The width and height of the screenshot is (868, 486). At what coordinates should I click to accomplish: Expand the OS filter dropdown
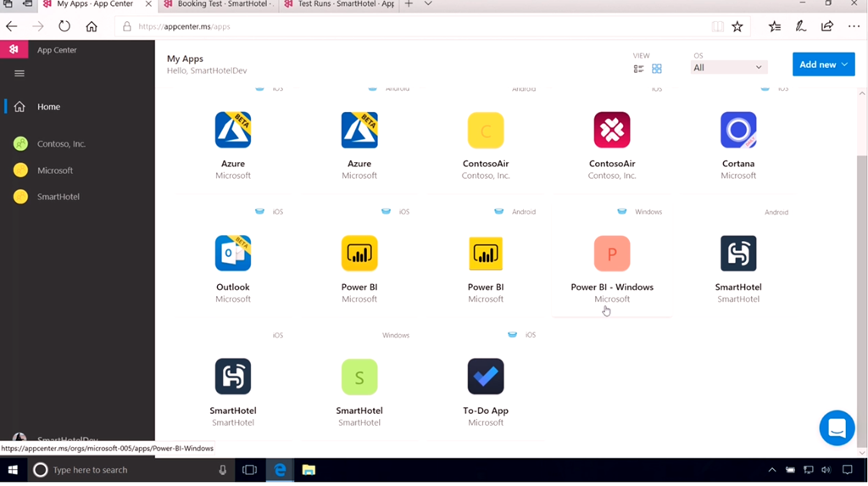(x=728, y=68)
